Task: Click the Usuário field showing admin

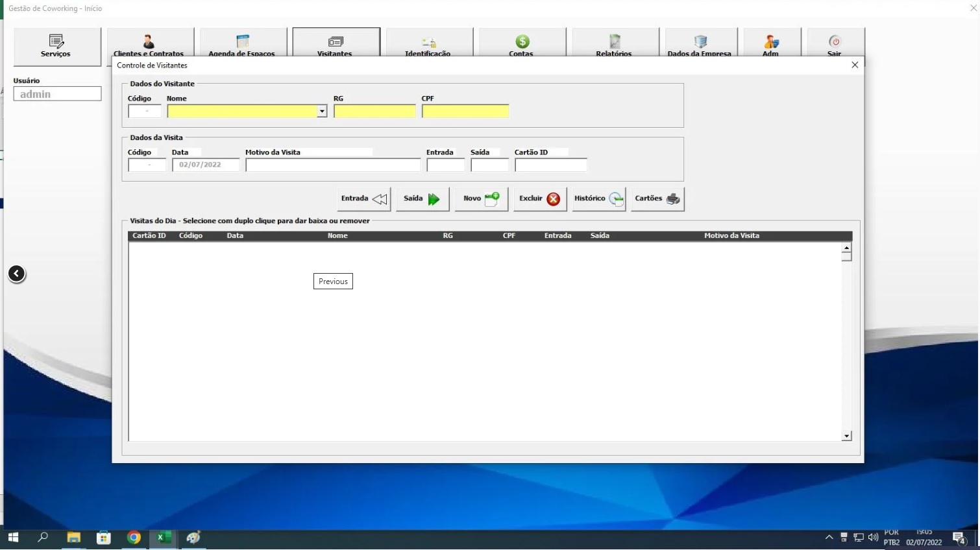Action: pyautogui.click(x=57, y=94)
